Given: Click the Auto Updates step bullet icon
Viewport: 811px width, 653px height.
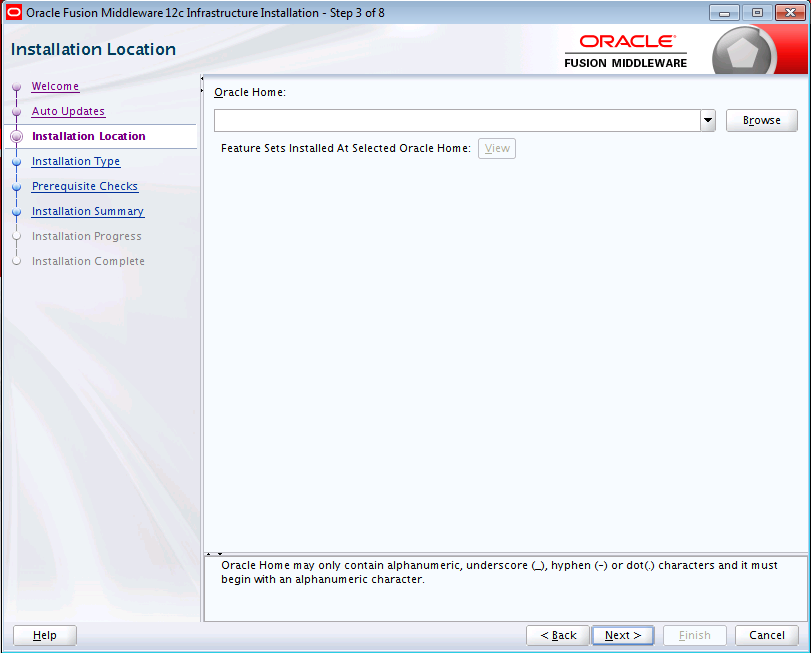Looking at the screenshot, I should coord(17,112).
